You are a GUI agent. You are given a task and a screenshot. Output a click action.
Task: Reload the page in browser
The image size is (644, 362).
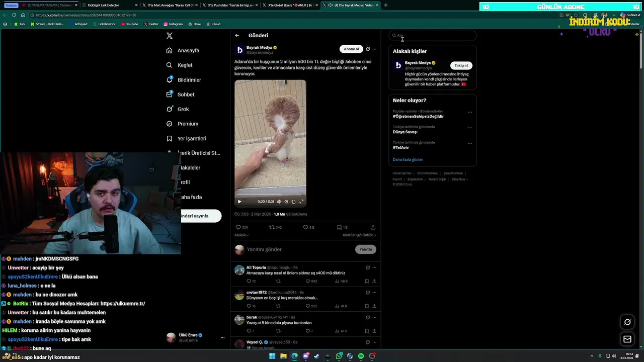tap(14, 15)
